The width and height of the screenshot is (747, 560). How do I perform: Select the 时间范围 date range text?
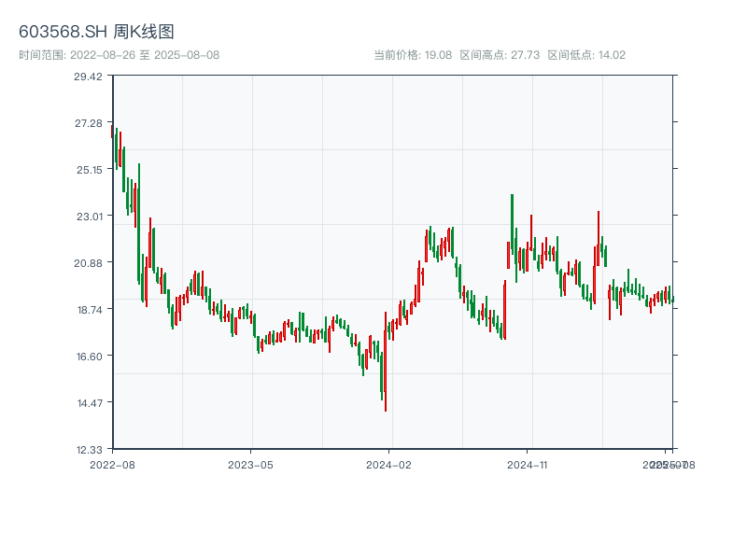(120, 55)
